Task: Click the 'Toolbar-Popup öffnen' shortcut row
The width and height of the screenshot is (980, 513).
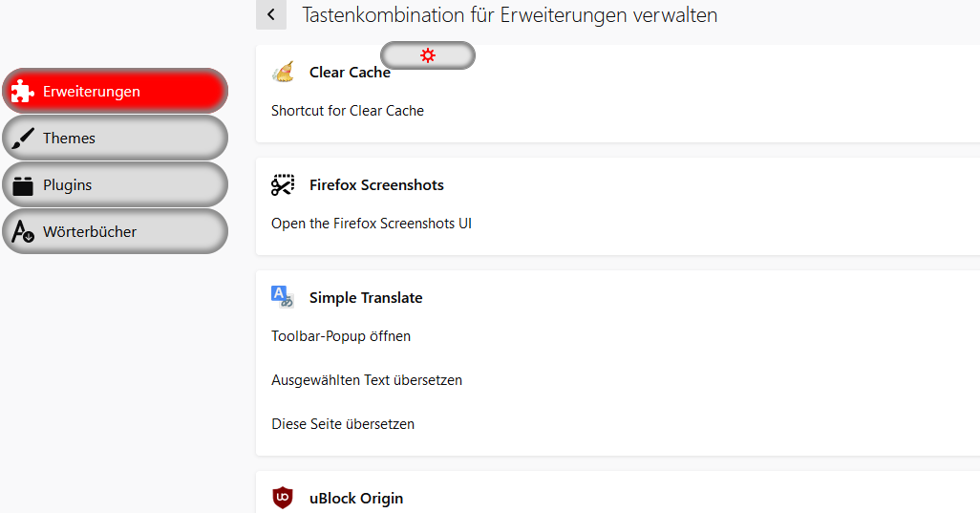Action: coord(341,336)
